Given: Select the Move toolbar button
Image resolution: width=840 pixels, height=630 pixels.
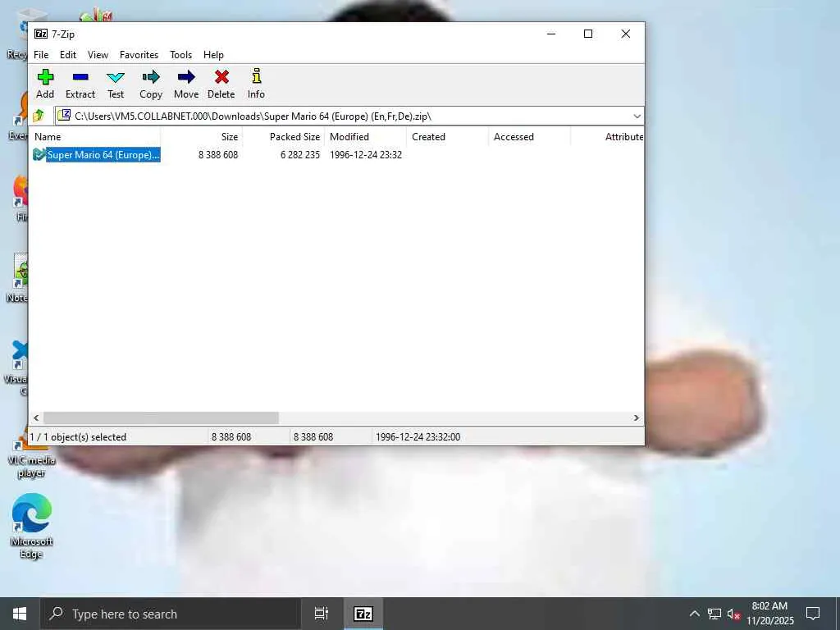Looking at the screenshot, I should (186, 84).
